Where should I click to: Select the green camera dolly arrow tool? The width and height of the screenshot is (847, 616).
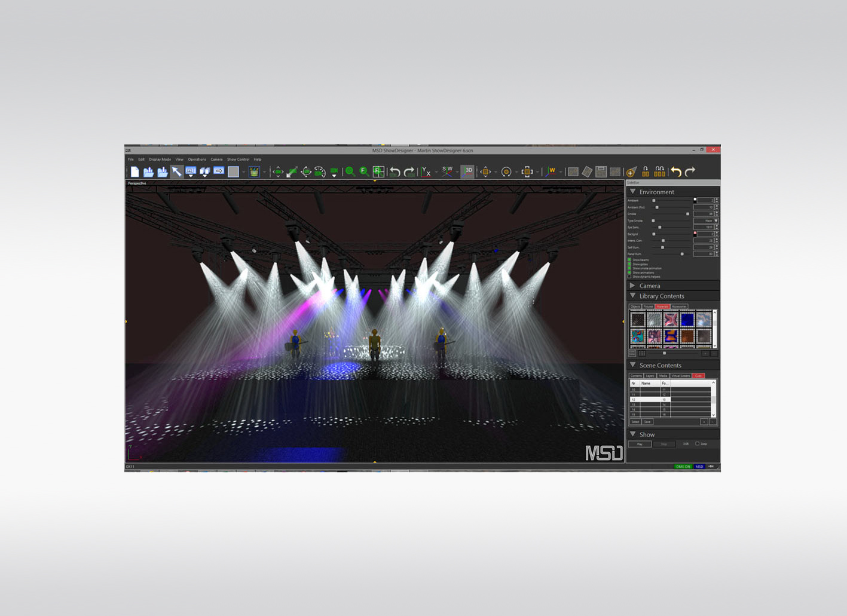(x=292, y=171)
